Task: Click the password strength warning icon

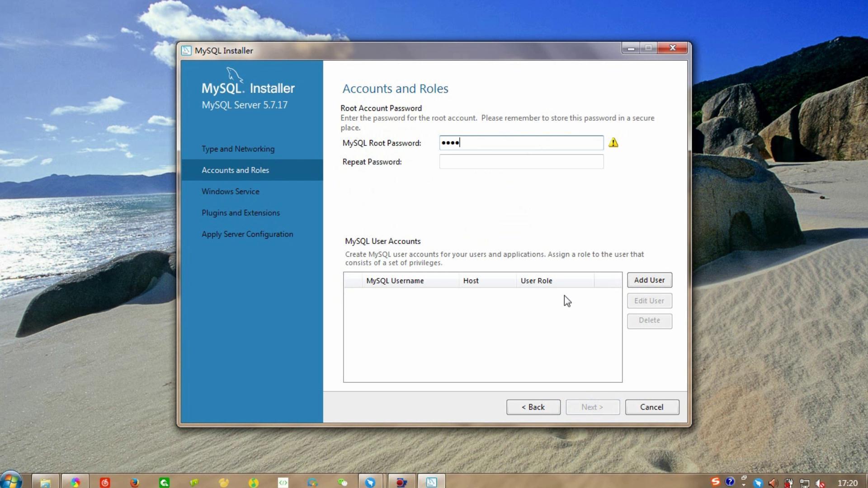Action: (x=613, y=143)
